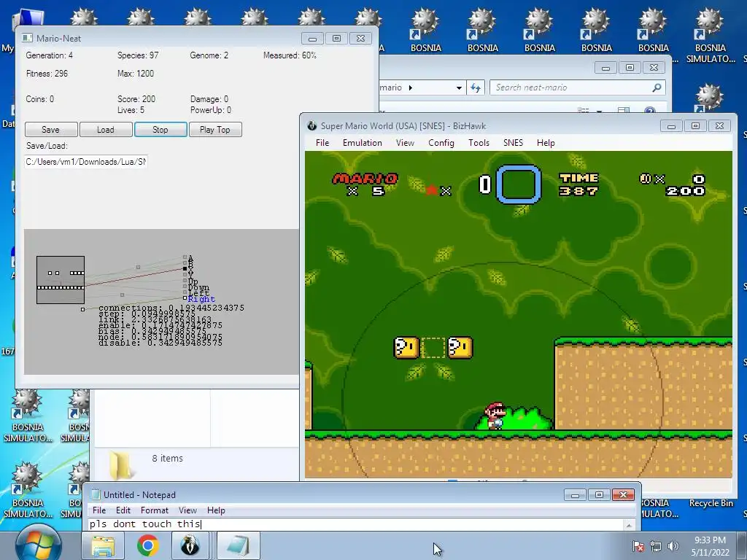The width and height of the screenshot is (747, 560).
Task: Open the Config menu in BizHawk
Action: [441, 143]
